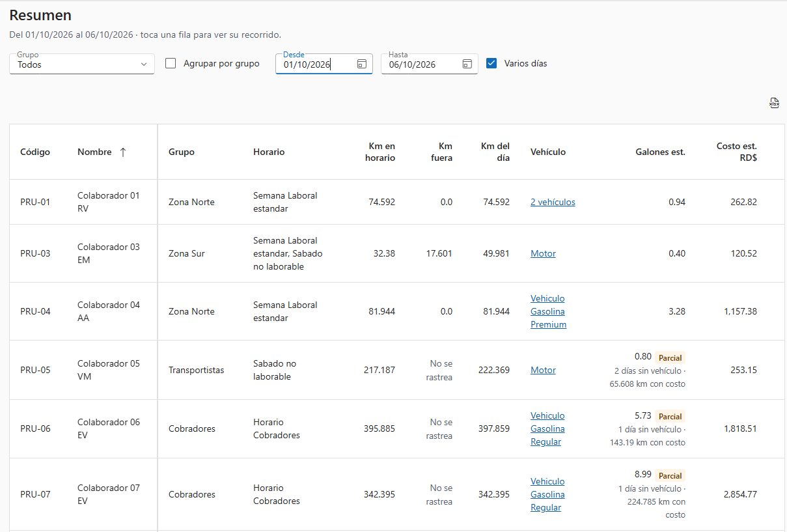Viewport: 787px width, 532px height.
Task: Sort table by the Horario column header
Action: tap(269, 152)
